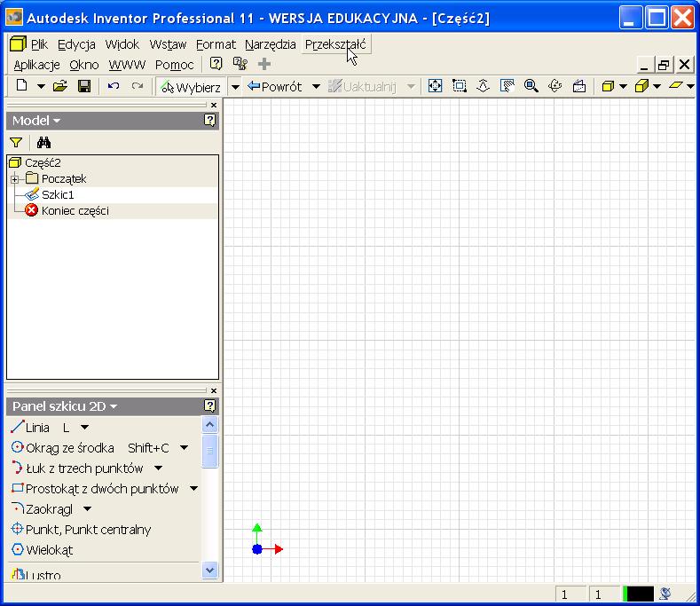The image size is (700, 606).
Task: Click the New document icon
Action: pos(21,86)
